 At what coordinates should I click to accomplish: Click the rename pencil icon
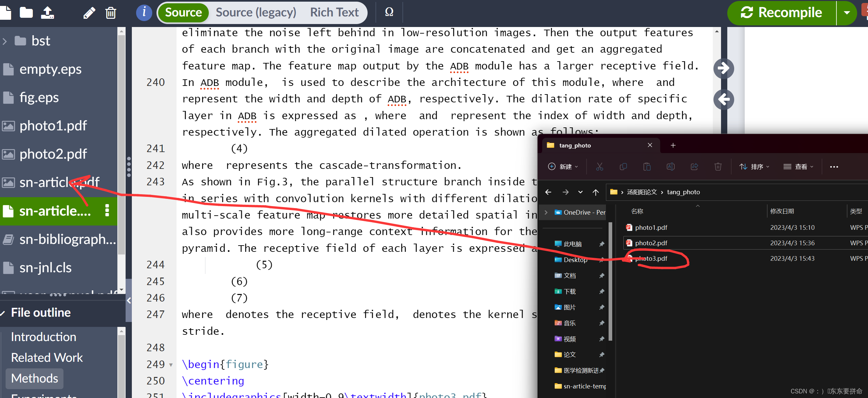pos(89,13)
